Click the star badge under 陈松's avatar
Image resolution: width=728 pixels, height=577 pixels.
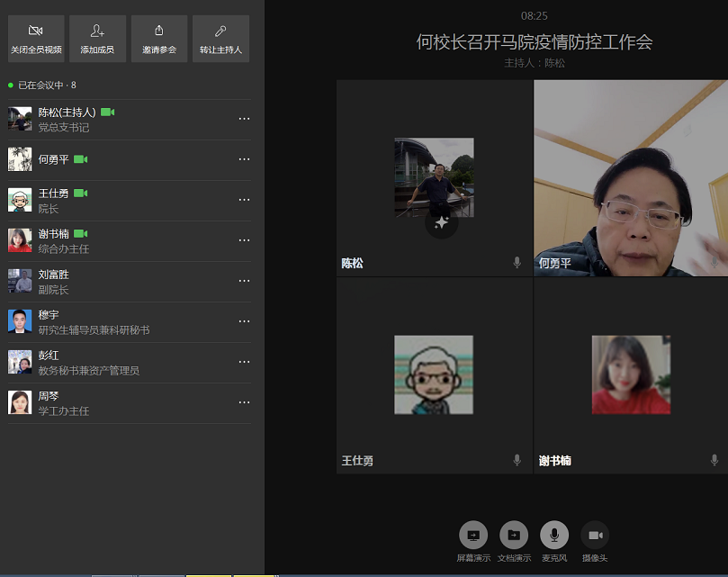[441, 221]
